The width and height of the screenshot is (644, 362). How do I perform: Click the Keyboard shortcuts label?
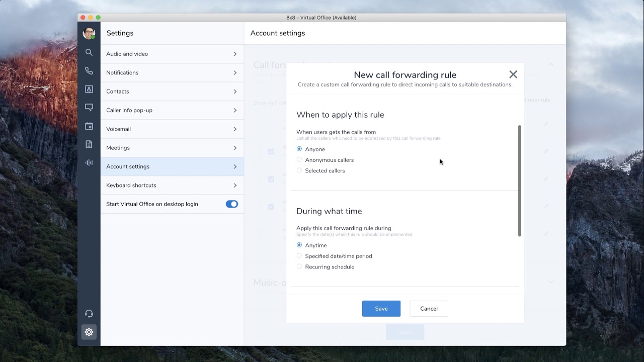pyautogui.click(x=131, y=185)
